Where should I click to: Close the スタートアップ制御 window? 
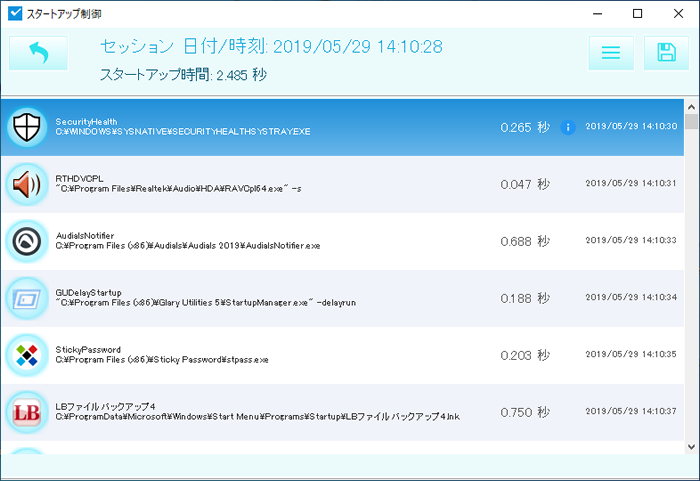pyautogui.click(x=678, y=14)
